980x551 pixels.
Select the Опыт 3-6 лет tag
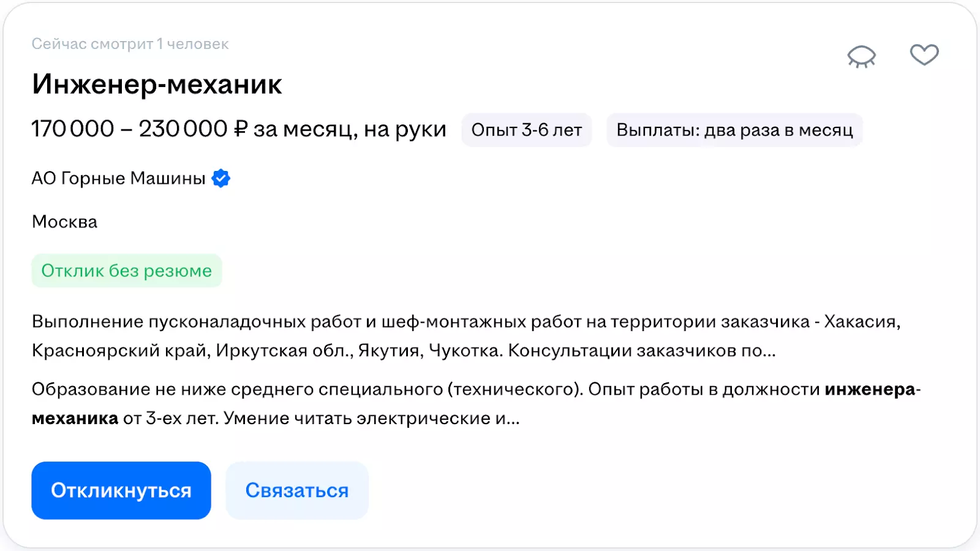tap(526, 130)
